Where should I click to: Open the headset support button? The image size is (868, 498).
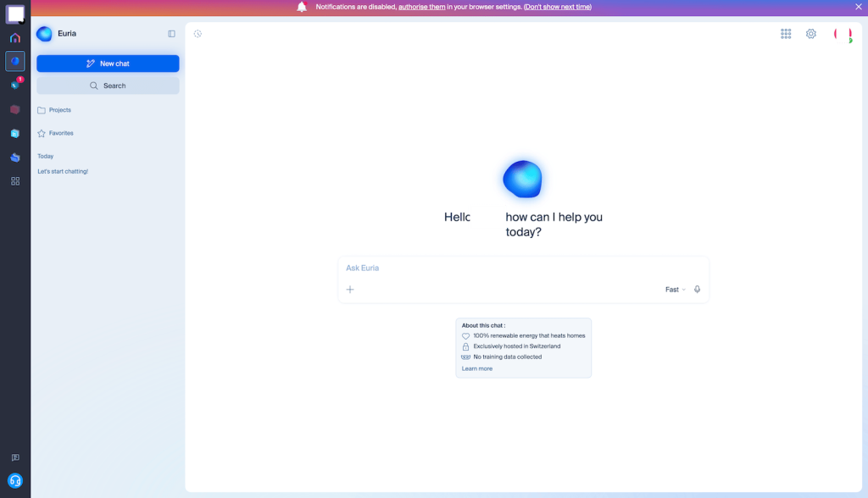15,481
